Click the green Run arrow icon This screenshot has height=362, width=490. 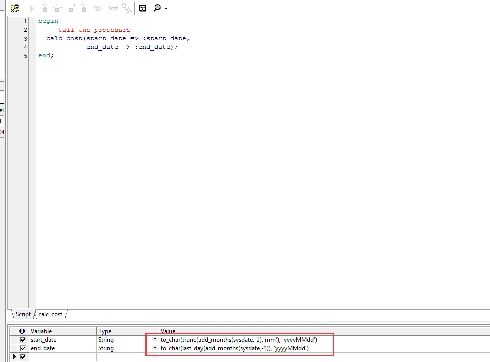pyautogui.click(x=32, y=8)
